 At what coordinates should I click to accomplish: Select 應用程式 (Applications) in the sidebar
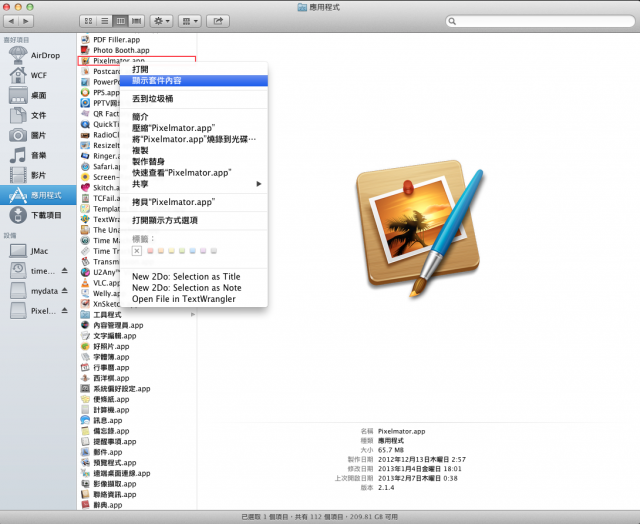38,195
